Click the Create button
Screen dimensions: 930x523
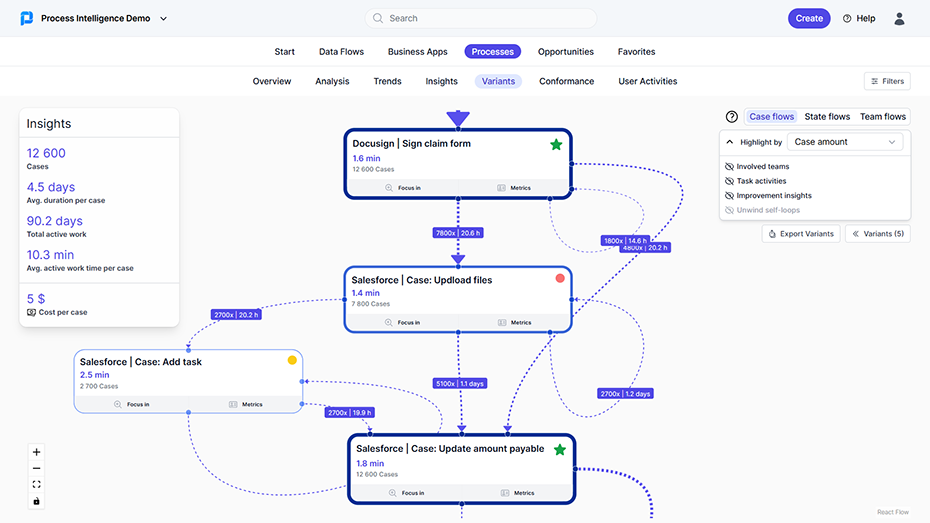click(809, 18)
